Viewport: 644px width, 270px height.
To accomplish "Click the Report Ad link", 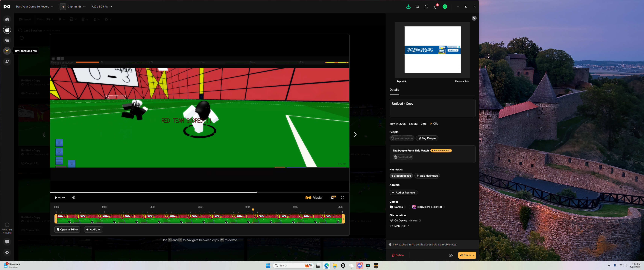I will (x=402, y=81).
